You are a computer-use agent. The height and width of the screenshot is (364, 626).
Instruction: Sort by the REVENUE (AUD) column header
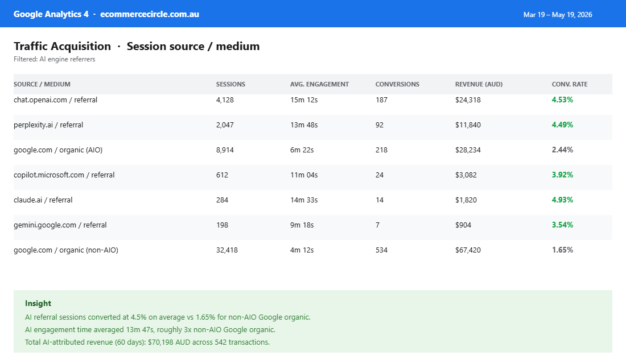click(479, 84)
